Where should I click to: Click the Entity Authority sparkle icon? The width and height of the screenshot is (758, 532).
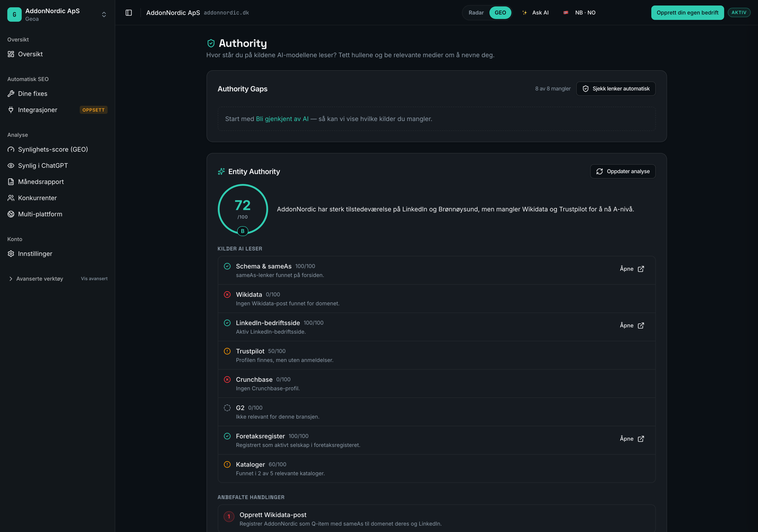[x=221, y=171]
